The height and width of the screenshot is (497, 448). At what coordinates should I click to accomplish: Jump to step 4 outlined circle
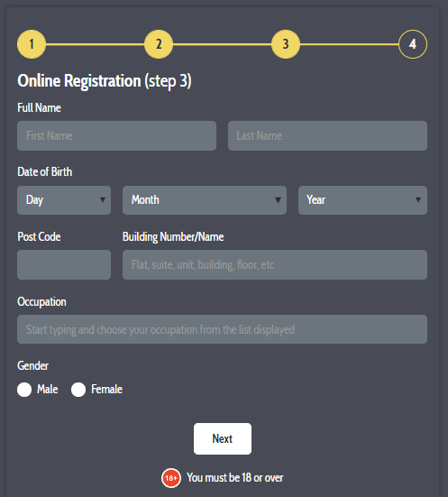[x=413, y=44]
